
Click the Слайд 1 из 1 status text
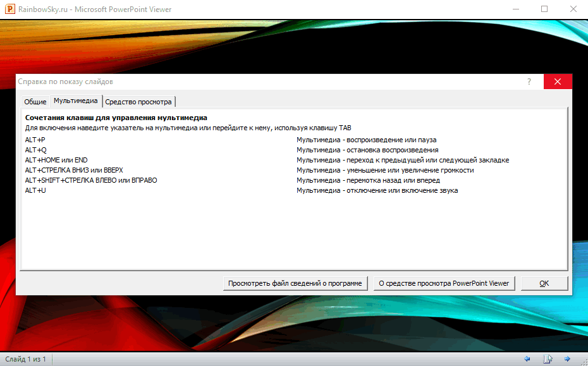(25, 359)
